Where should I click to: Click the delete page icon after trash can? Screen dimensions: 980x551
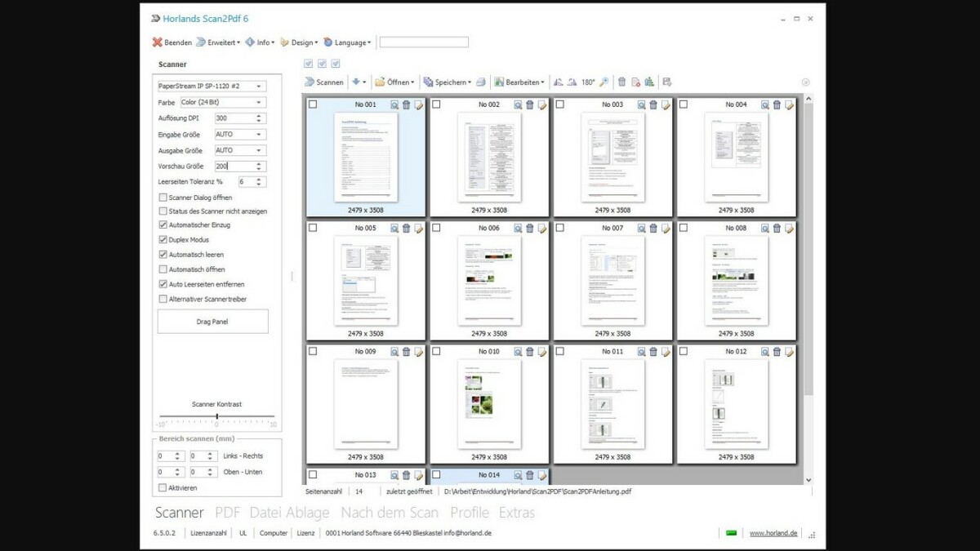click(635, 82)
